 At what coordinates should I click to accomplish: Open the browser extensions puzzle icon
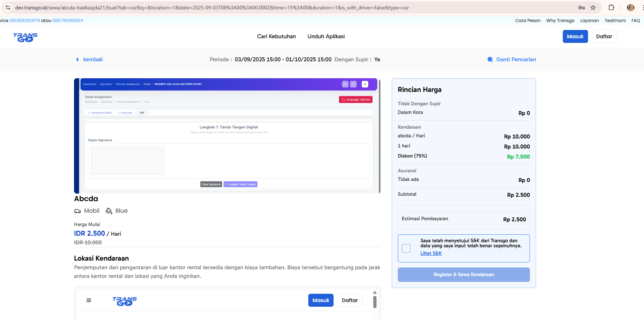[x=611, y=8]
